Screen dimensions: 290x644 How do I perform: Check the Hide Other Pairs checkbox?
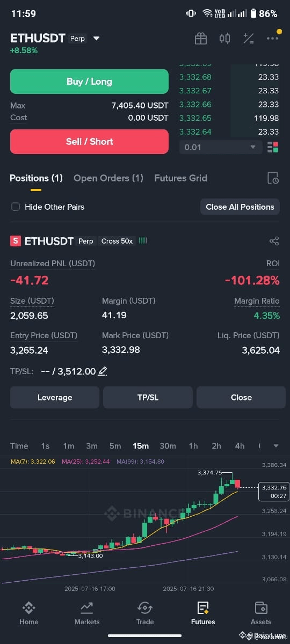click(16, 207)
